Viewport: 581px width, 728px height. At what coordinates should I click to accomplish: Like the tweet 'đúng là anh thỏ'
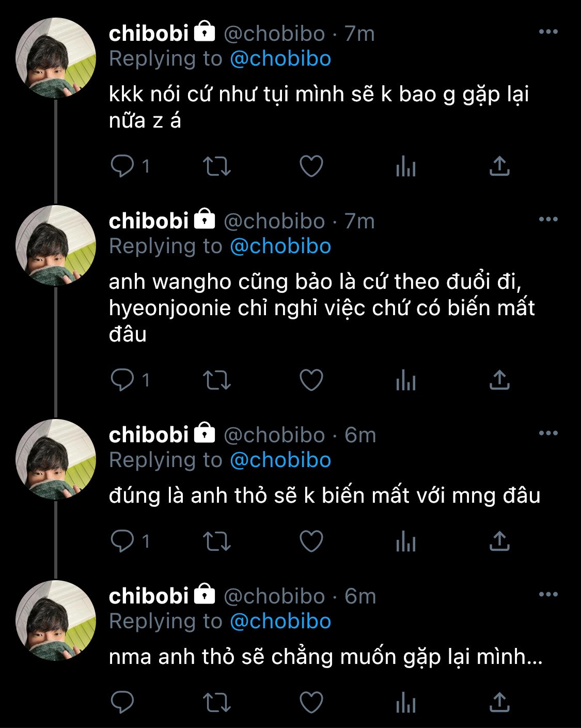pos(311,541)
